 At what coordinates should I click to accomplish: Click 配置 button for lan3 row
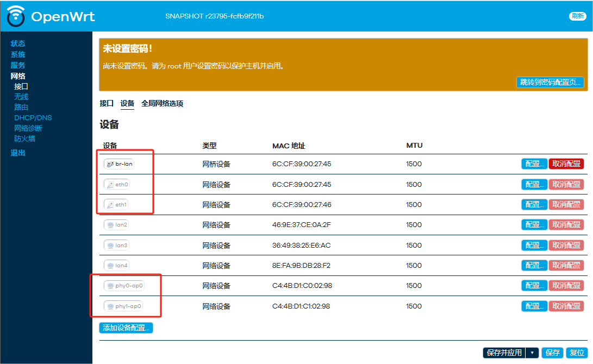pyautogui.click(x=534, y=246)
